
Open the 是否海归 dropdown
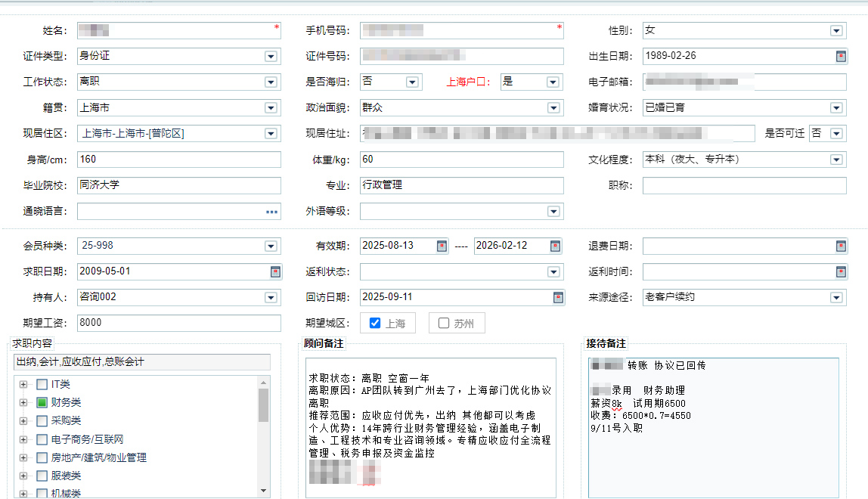(412, 82)
